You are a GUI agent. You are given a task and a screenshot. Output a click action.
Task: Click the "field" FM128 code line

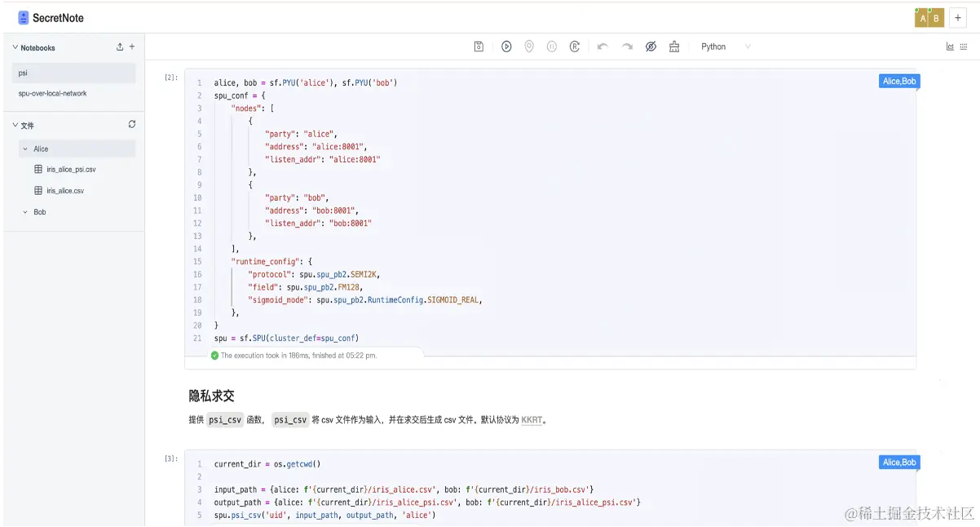pyautogui.click(x=305, y=287)
